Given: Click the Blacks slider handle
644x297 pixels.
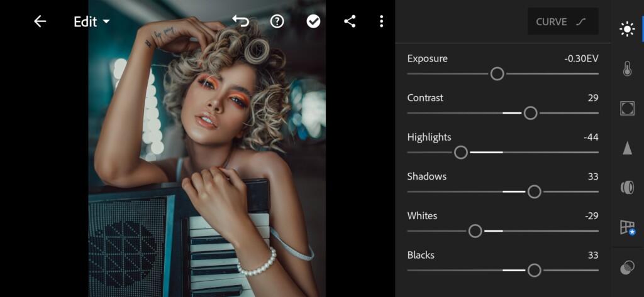Looking at the screenshot, I should [x=534, y=271].
